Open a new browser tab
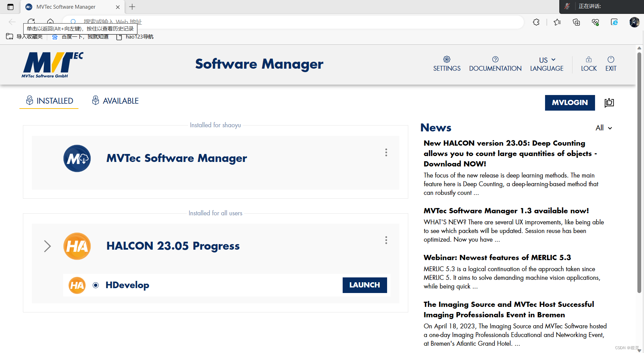 pos(132,7)
